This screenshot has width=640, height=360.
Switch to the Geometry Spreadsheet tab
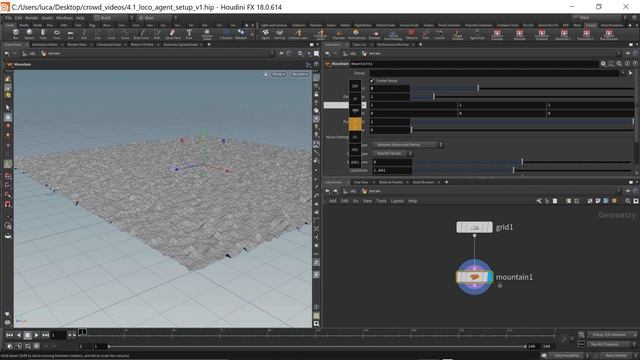click(180, 44)
